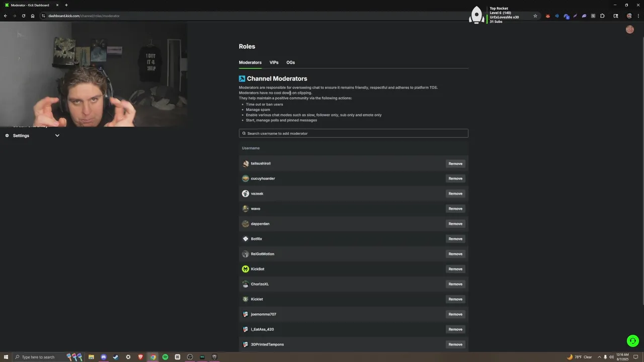The height and width of the screenshot is (362, 644).
Task: Click the Settings gear icon in sidebar
Action: 7,136
